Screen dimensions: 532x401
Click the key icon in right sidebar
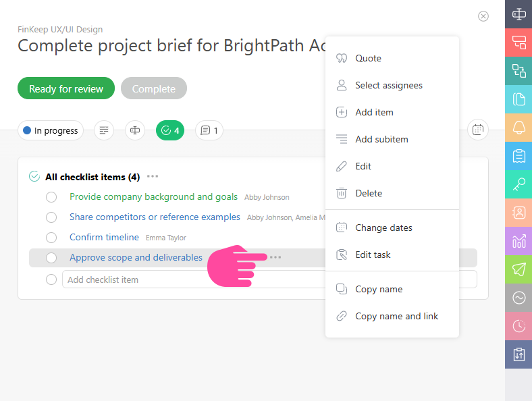pos(518,184)
